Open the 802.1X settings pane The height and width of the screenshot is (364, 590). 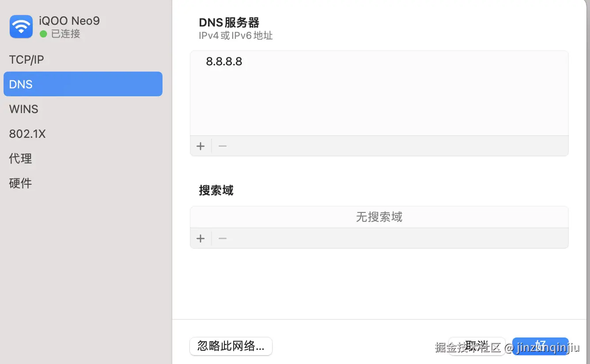tap(27, 133)
